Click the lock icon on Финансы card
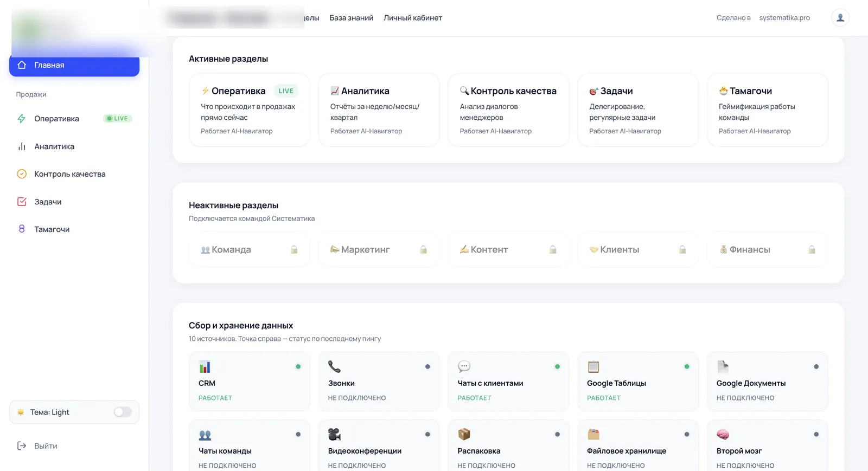 point(812,250)
